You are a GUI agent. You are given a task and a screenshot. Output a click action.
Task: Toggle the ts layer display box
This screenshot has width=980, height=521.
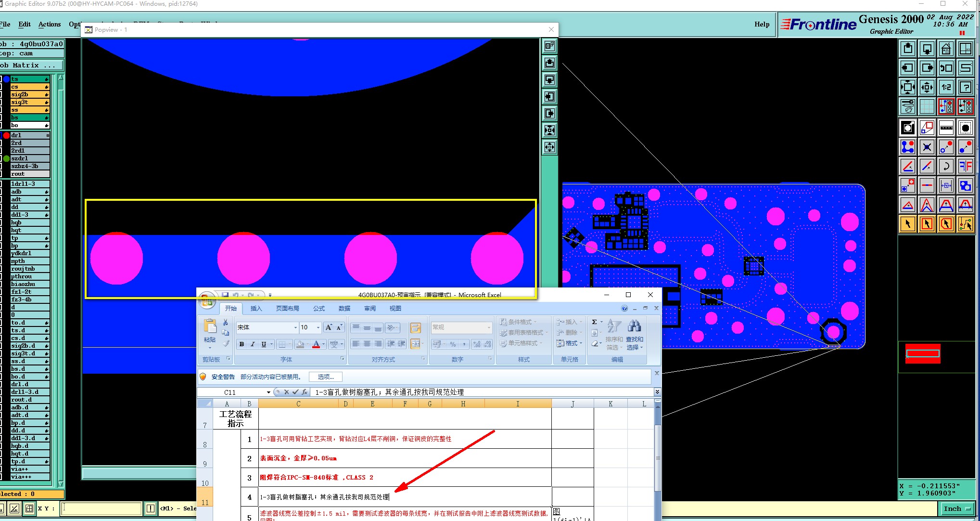tap(6, 79)
